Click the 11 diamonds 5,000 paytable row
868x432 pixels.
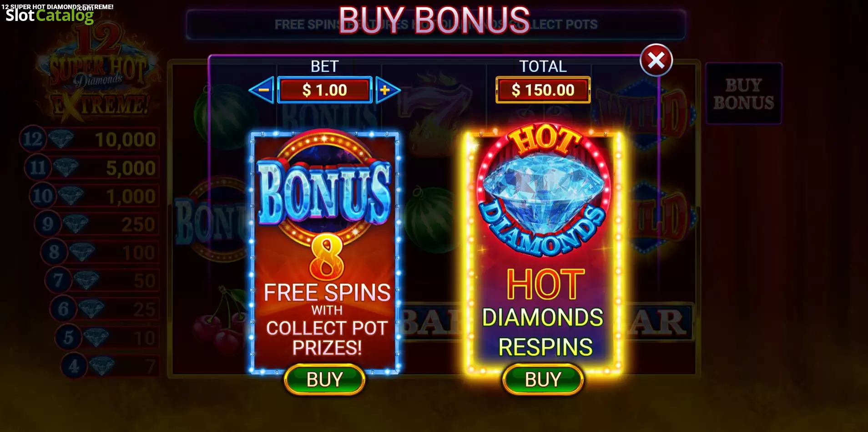(91, 168)
